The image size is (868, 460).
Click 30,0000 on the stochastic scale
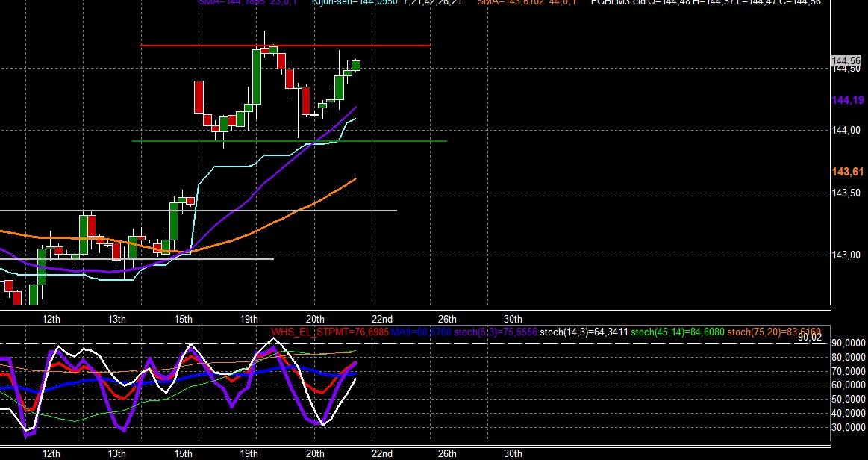coord(849,428)
